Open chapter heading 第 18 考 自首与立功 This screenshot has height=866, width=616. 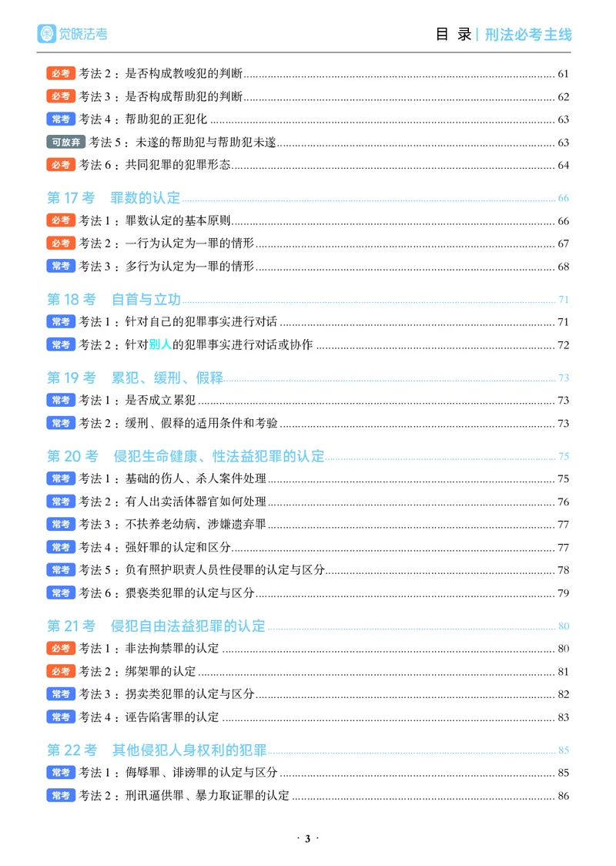[114, 300]
